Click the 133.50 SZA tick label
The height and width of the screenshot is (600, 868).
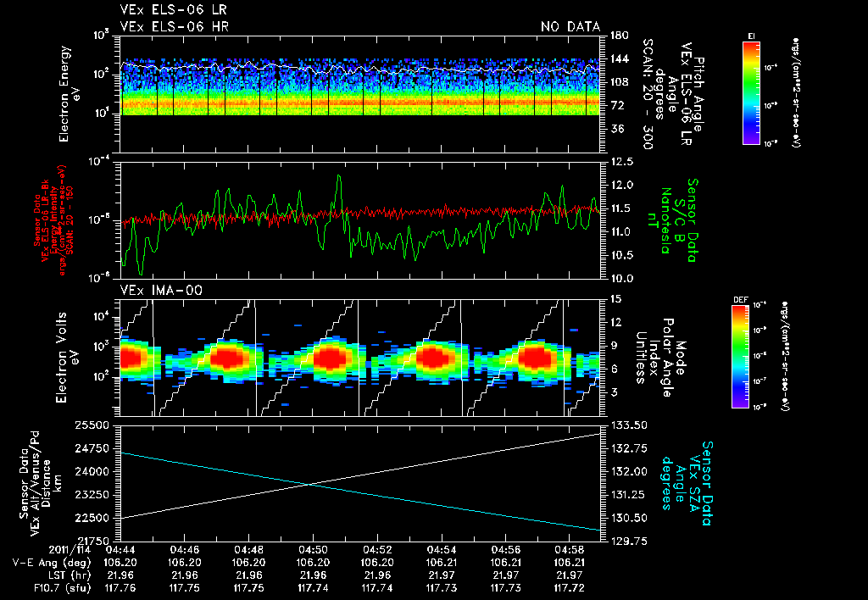630,425
